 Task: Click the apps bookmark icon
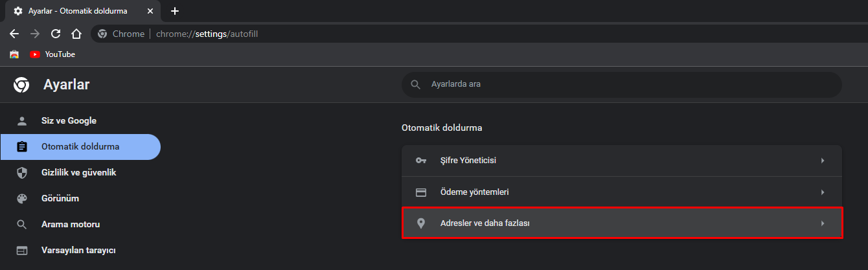[x=14, y=54]
